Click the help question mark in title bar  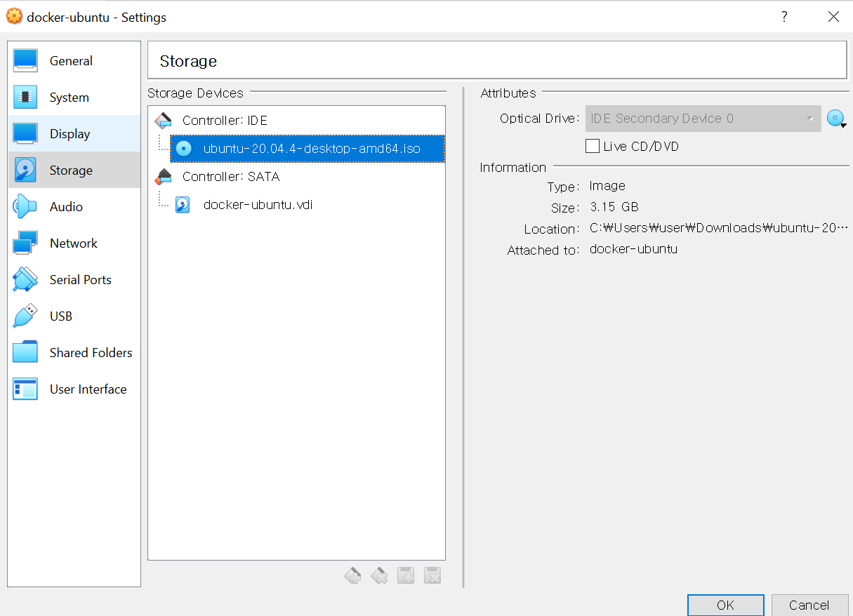pyautogui.click(x=784, y=17)
